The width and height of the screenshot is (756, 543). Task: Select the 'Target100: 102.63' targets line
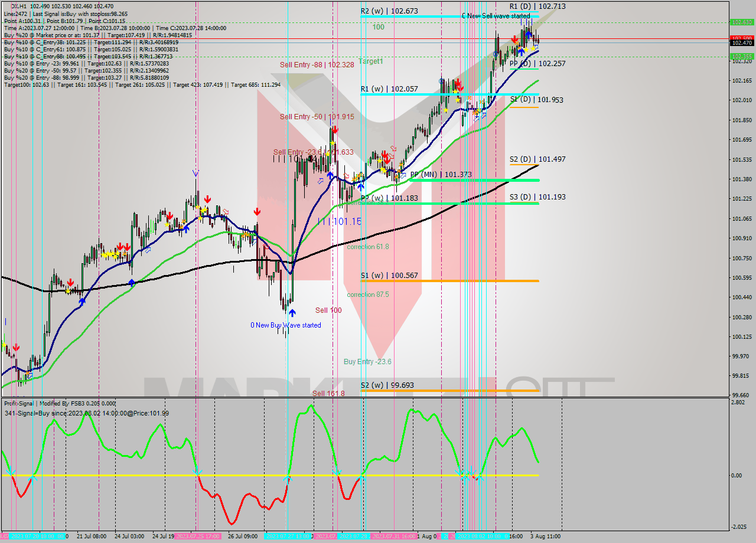(x=142, y=84)
